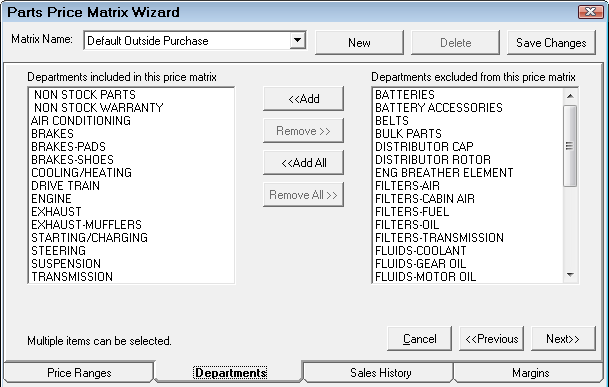Open the Margins tab
This screenshot has height=387, width=609.
(530, 373)
